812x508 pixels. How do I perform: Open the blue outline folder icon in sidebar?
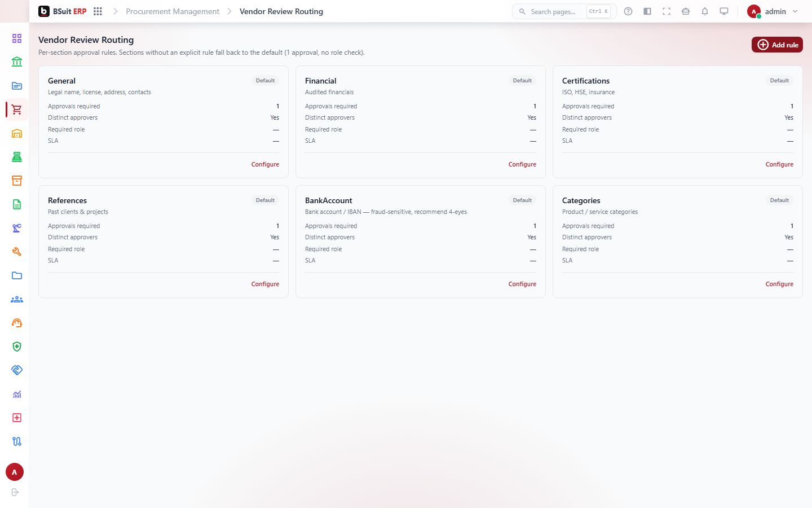pos(17,275)
